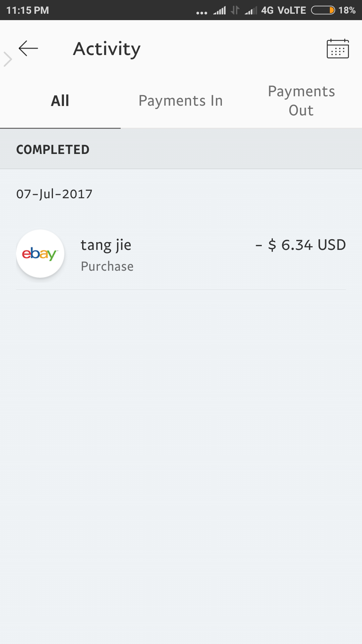Image resolution: width=362 pixels, height=644 pixels.
Task: Tap the $ 6.34 USD amount
Action: [301, 245]
